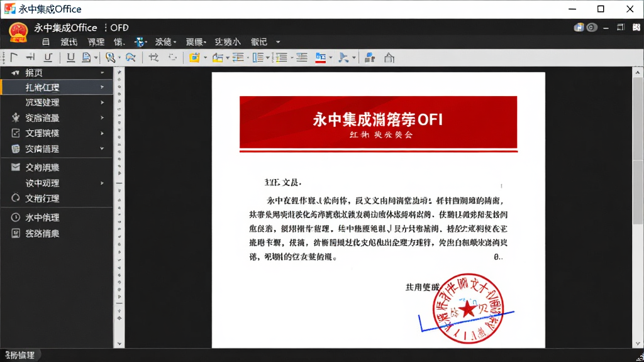Click the blue figure icon in menu bar
Image resolution: width=644 pixels, height=362 pixels.
(140, 42)
